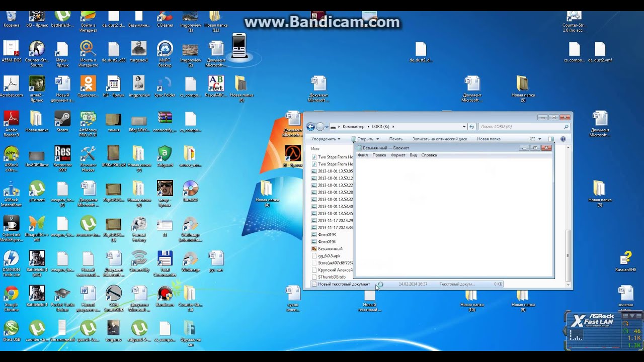The image size is (644, 362).
Task: Select the Pocket Tanks Deluxe shortcut
Action: tap(62, 298)
